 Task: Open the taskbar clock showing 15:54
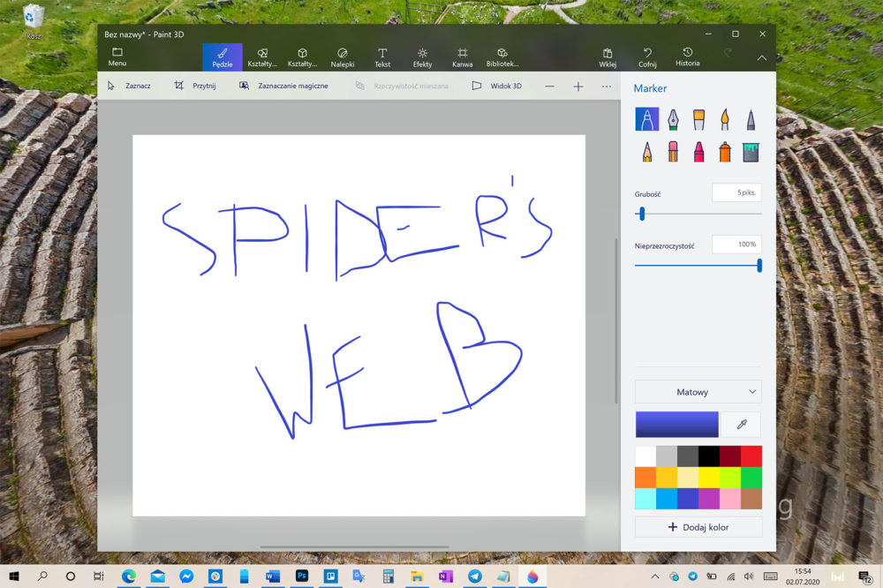pyautogui.click(x=803, y=577)
